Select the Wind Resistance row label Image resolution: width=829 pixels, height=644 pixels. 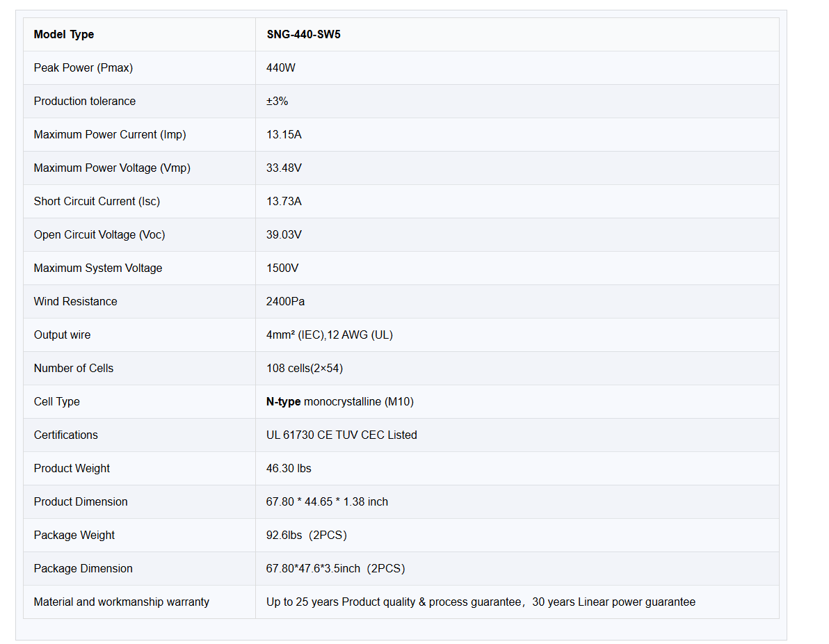[x=75, y=301]
